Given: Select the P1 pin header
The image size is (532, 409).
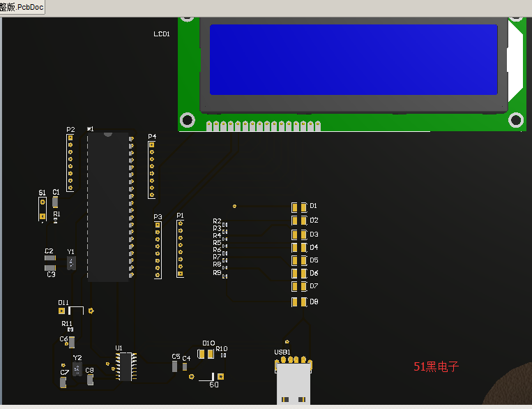Looking at the screenshot, I should [181, 248].
